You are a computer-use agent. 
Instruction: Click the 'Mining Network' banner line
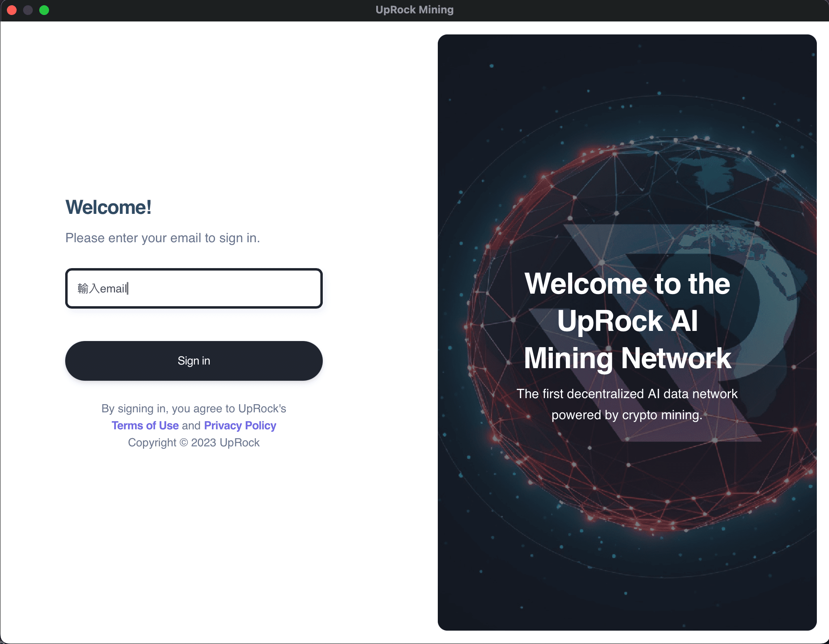point(627,358)
